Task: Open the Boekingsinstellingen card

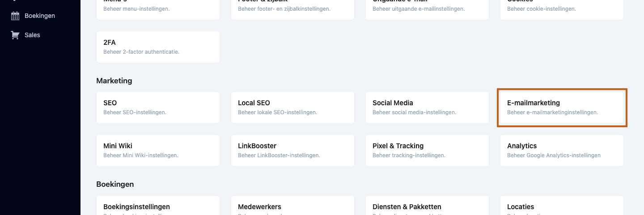Action: [158, 206]
